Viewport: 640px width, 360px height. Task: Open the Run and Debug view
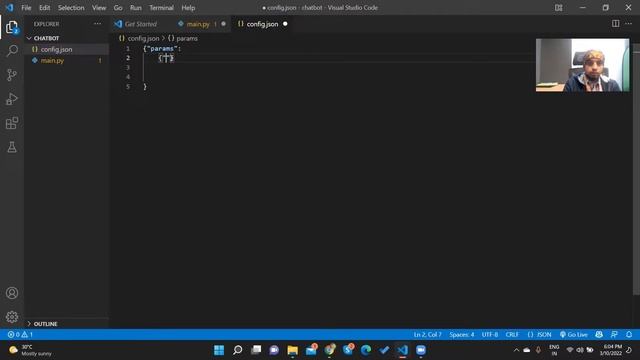(12, 99)
